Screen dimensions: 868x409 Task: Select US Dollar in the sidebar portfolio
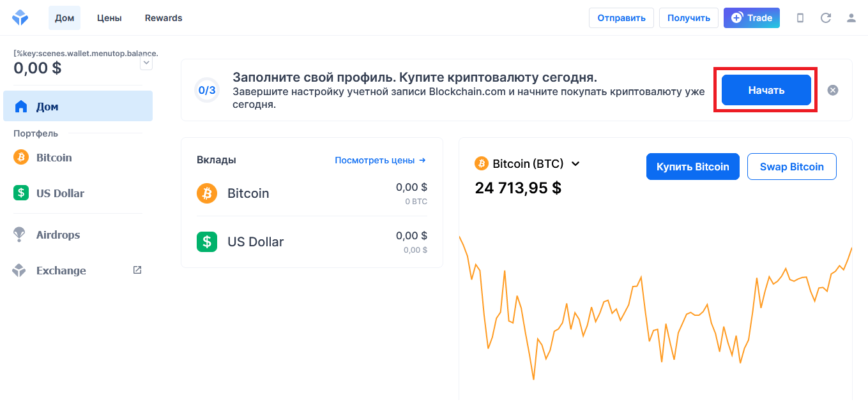60,193
